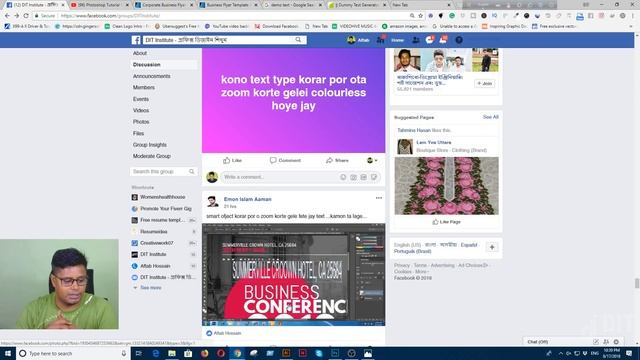Image resolution: width=640 pixels, height=360 pixels.
Task: Open Task View on taskbar
Action: (x=139, y=353)
